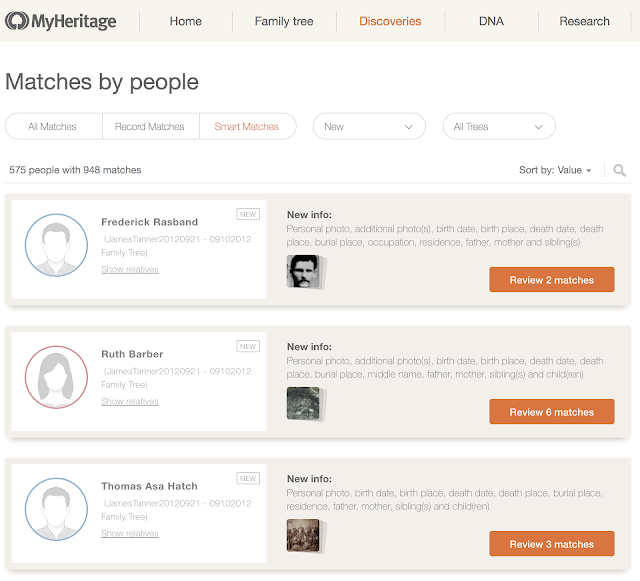This screenshot has height=581, width=640.
Task: Go to the Family tree menu
Action: point(284,21)
